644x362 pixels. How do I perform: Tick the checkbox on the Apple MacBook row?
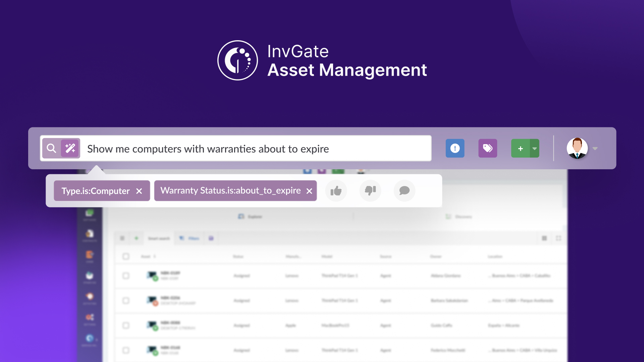126,325
